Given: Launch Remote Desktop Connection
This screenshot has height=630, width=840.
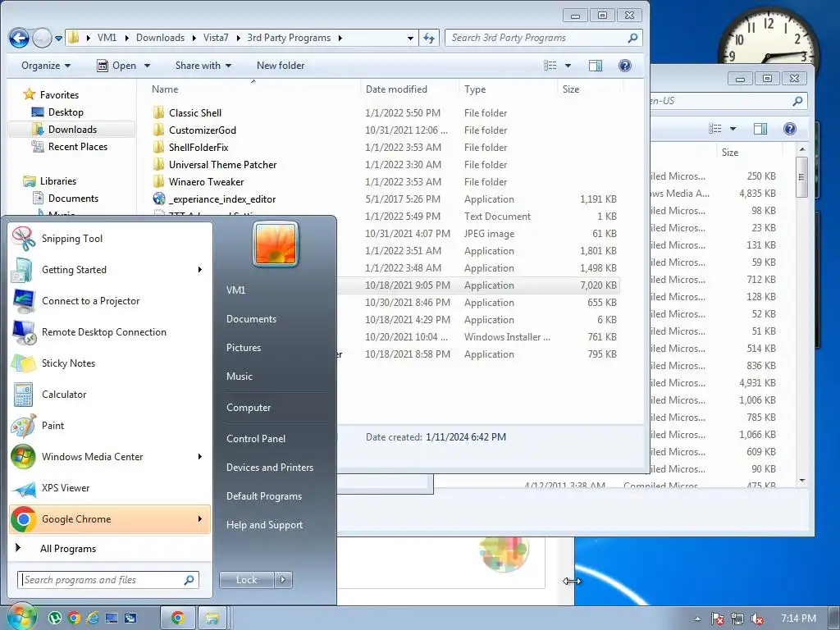Looking at the screenshot, I should pos(109,331).
